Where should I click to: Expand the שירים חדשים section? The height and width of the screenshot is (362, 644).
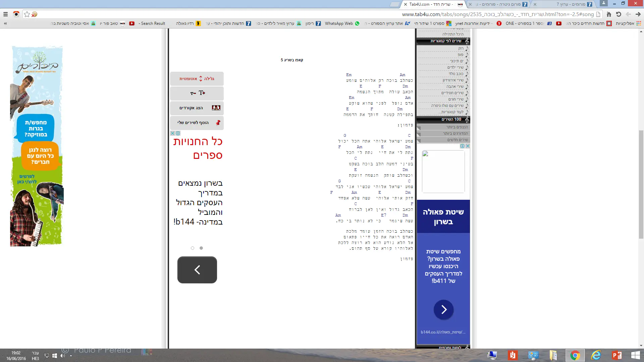[x=457, y=140]
